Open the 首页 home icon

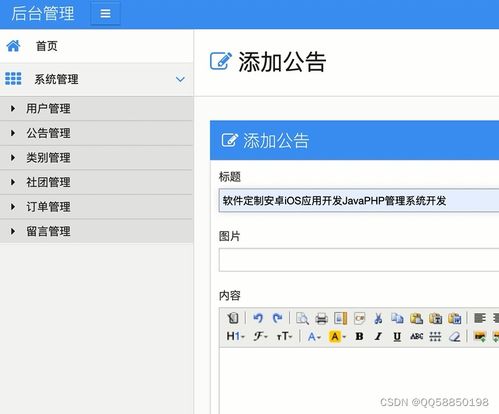[13, 46]
